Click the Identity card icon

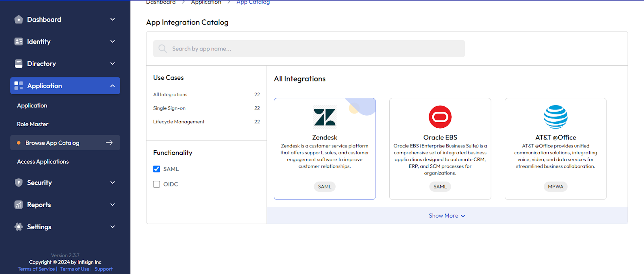(19, 42)
